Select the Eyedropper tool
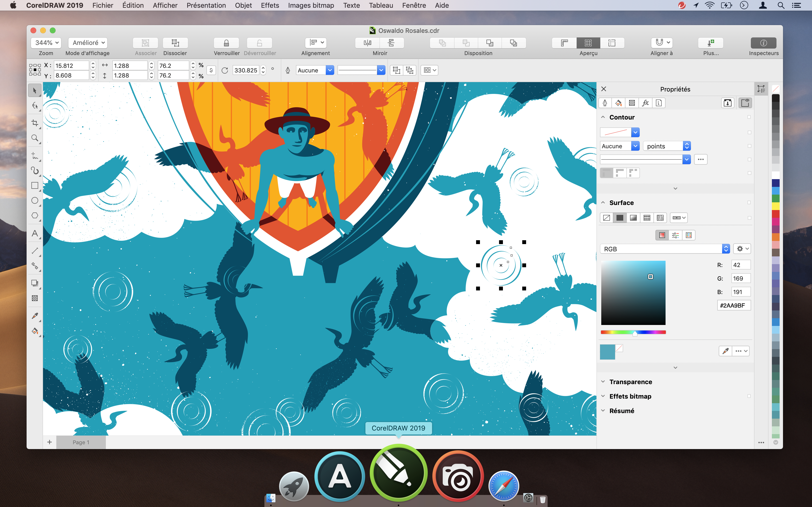 [35, 316]
